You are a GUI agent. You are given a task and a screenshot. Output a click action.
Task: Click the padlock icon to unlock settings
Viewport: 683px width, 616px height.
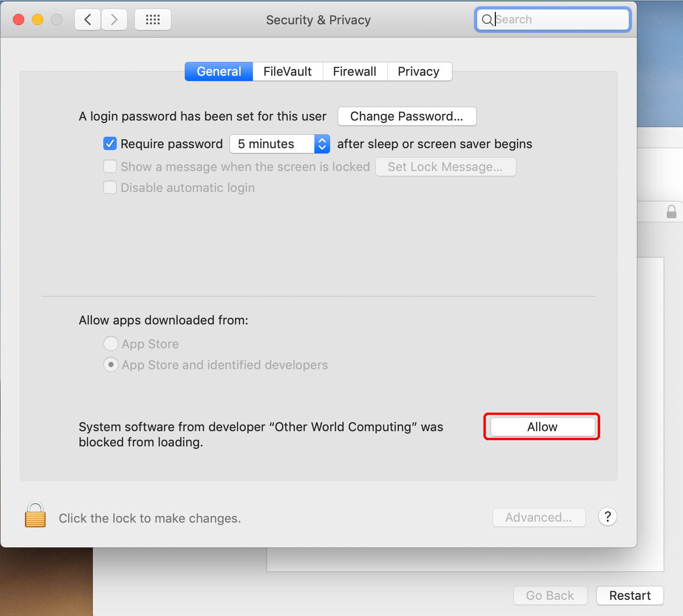(x=35, y=515)
